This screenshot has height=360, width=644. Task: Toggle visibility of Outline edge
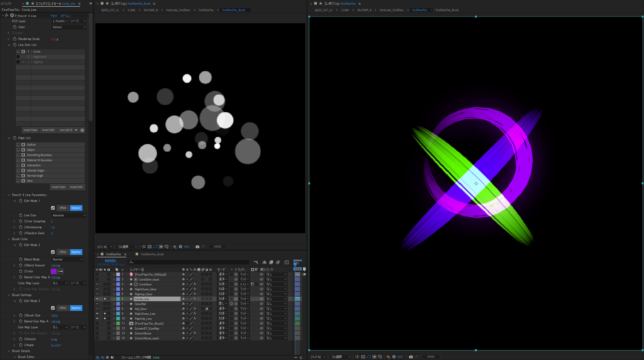(x=18, y=145)
